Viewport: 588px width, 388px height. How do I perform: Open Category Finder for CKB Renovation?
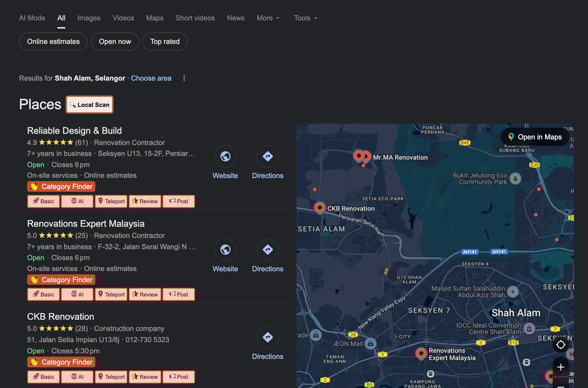[61, 362]
